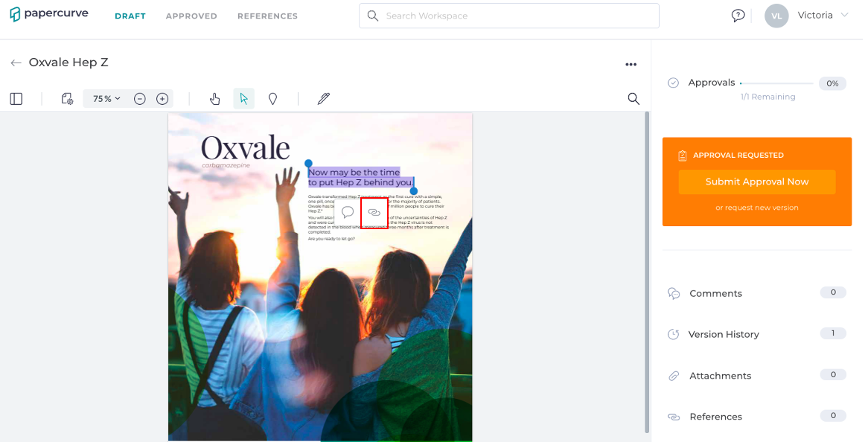
Task: Click the References chain link icon
Action: (674, 417)
